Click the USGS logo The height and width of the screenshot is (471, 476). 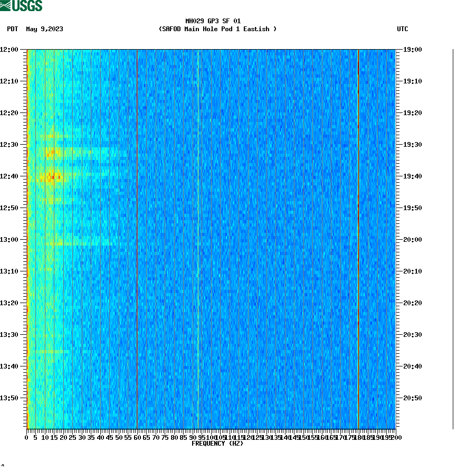[x=22, y=6]
